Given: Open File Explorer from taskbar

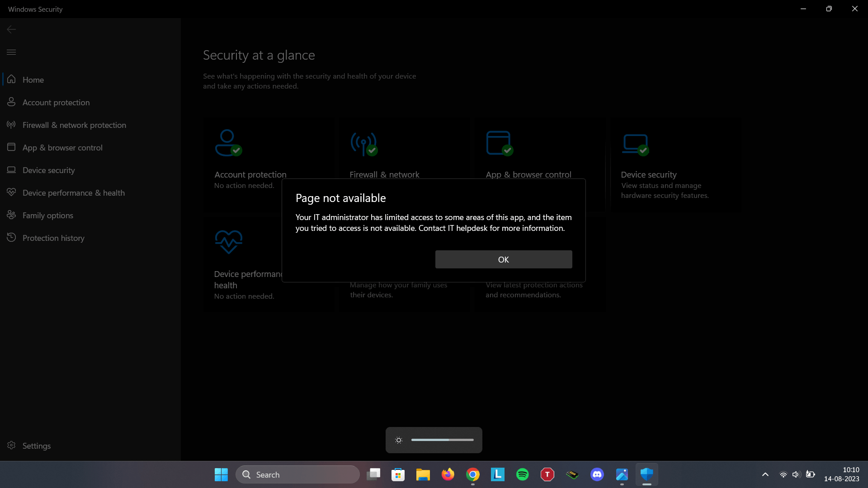Looking at the screenshot, I should tap(423, 474).
